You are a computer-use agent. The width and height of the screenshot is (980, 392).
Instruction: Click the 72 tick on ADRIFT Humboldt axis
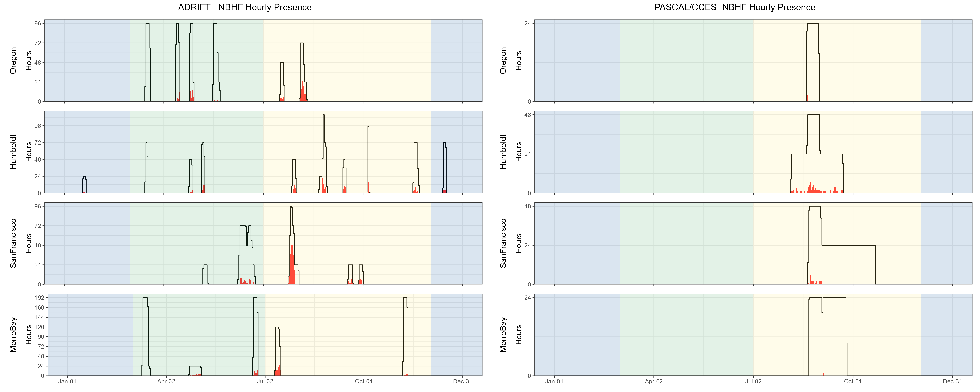[38, 143]
